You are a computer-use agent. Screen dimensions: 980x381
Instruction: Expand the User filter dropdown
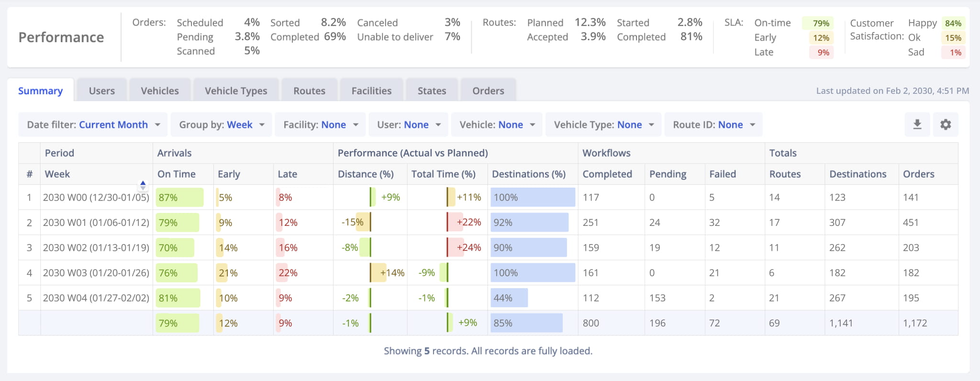(409, 125)
